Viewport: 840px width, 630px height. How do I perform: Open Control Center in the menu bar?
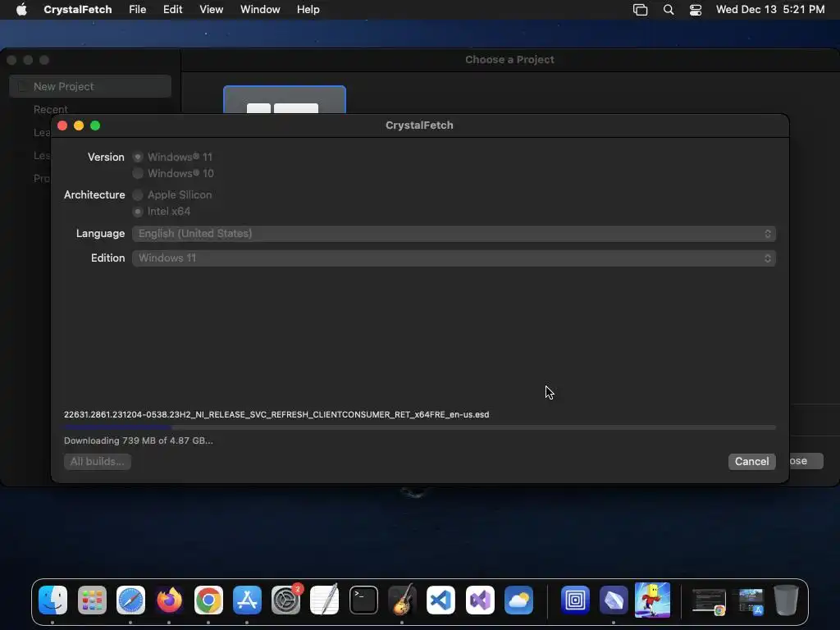click(696, 10)
